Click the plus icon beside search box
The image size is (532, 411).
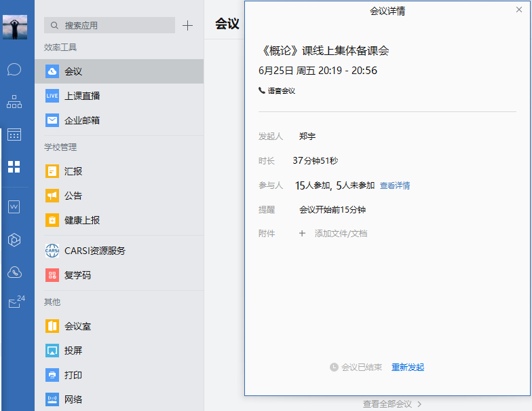pos(188,26)
